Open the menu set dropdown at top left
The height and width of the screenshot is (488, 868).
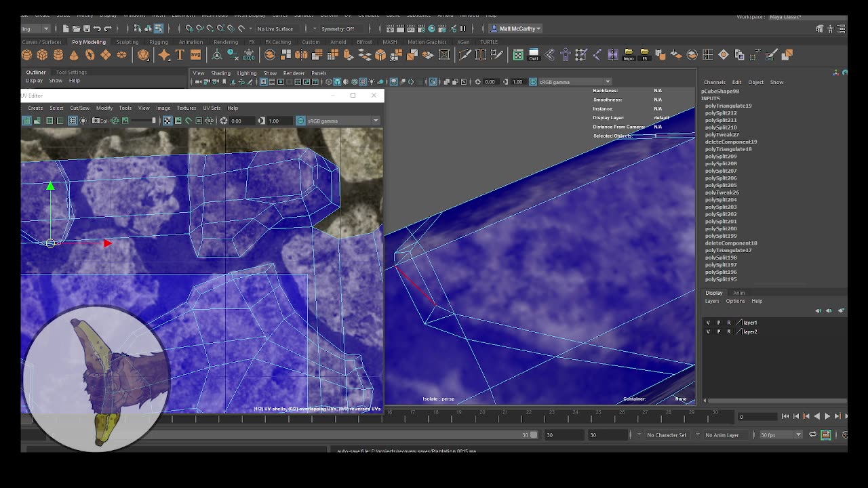coord(35,28)
